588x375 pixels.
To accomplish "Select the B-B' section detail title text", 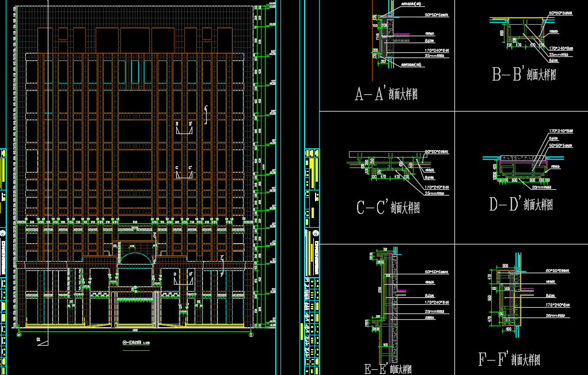I will click(523, 74).
